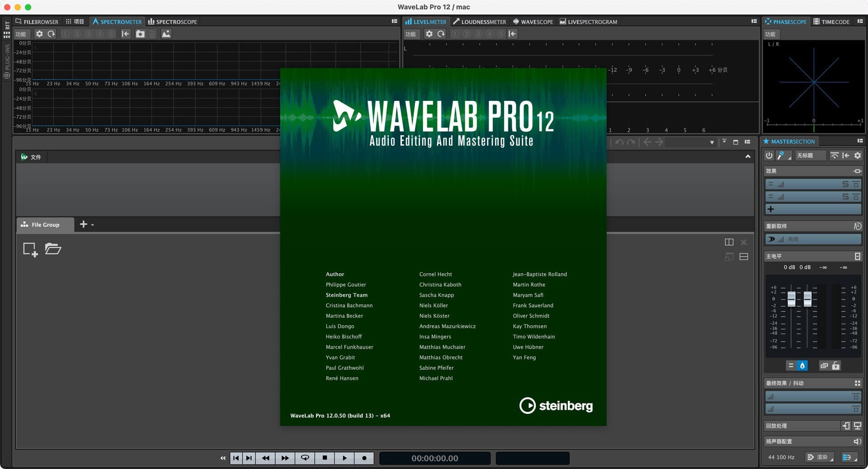Viewport: 868px width, 469px height.
Task: Create a new file icon
Action: [x=30, y=249]
